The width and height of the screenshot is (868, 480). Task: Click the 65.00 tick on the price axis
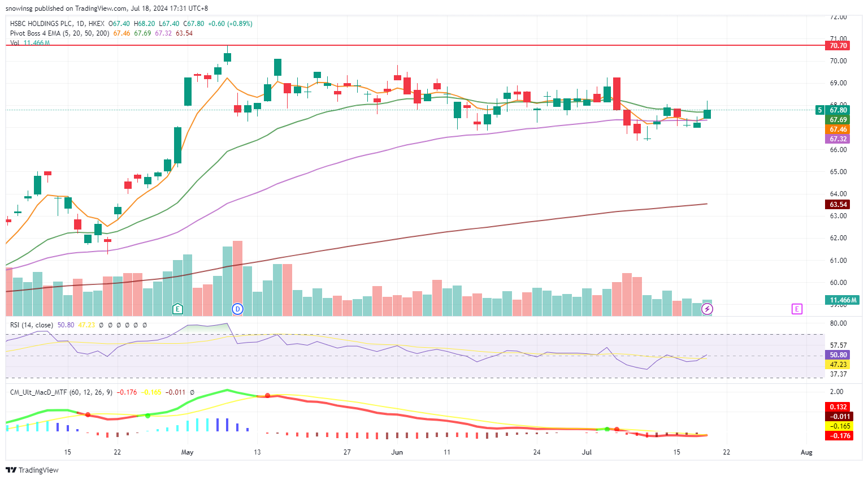tap(838, 172)
